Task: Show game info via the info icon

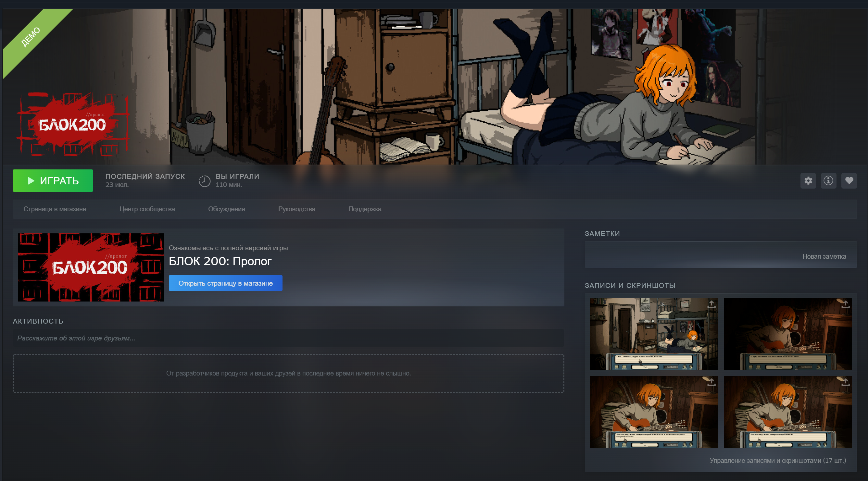Action: tap(828, 180)
